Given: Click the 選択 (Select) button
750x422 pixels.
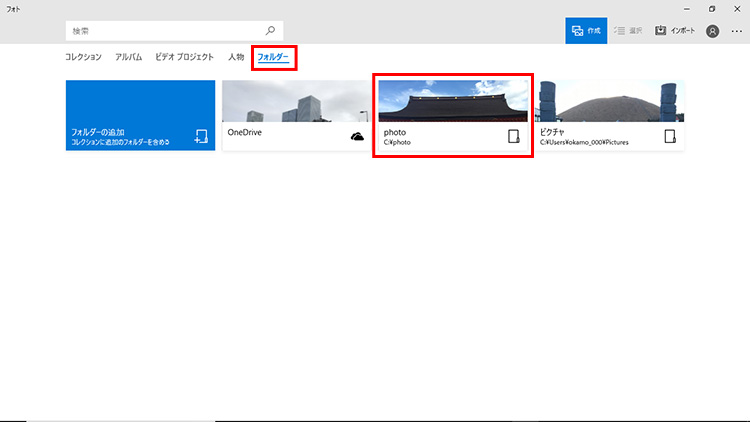Looking at the screenshot, I should coord(627,31).
